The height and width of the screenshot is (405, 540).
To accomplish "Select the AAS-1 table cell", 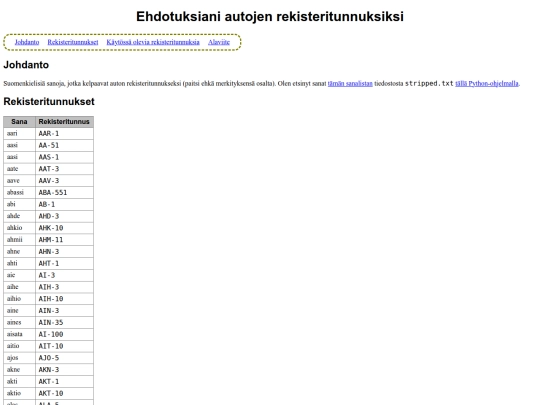I will click(x=64, y=157).
